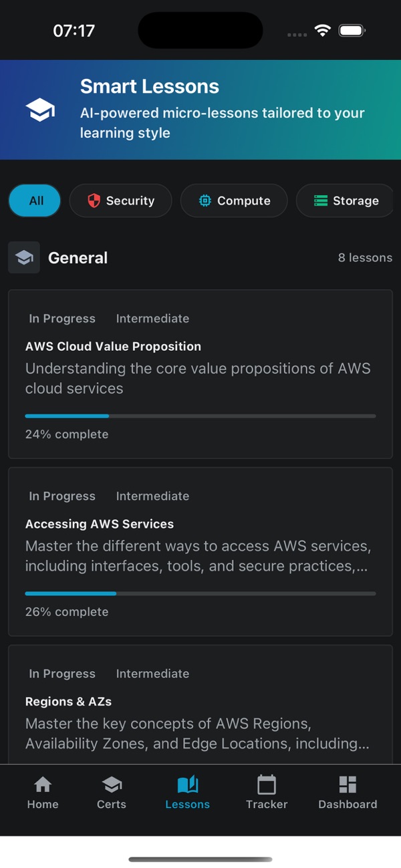The image size is (401, 868).
Task: Open the Tracker calendar icon
Action: click(x=267, y=784)
